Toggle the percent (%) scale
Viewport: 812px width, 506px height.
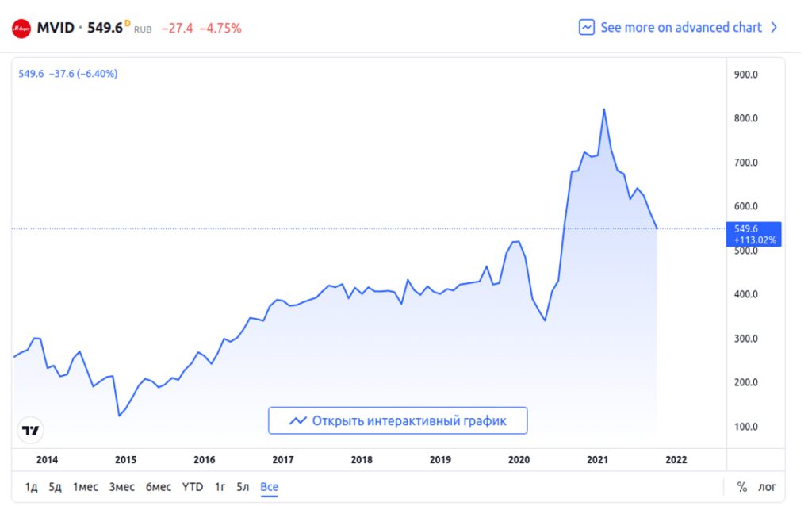pos(742,487)
